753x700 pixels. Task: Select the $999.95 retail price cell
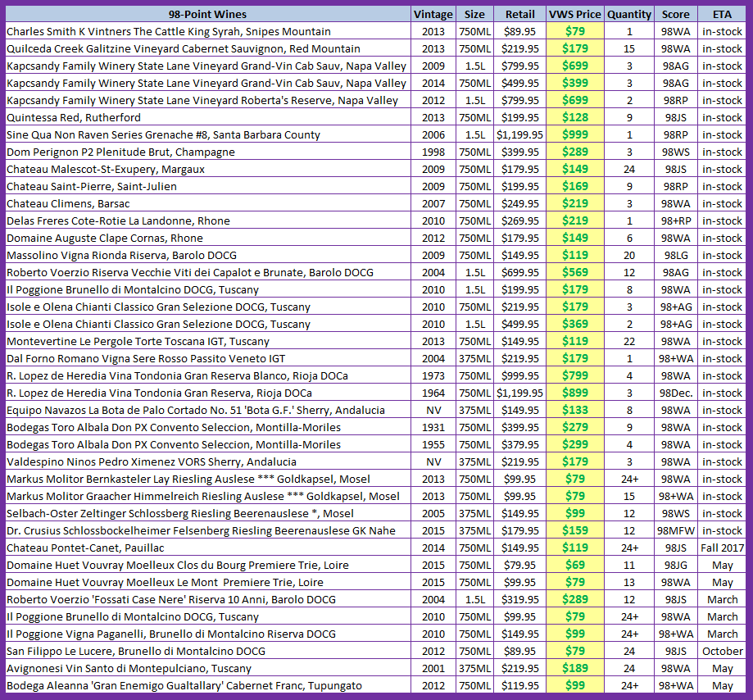click(520, 376)
